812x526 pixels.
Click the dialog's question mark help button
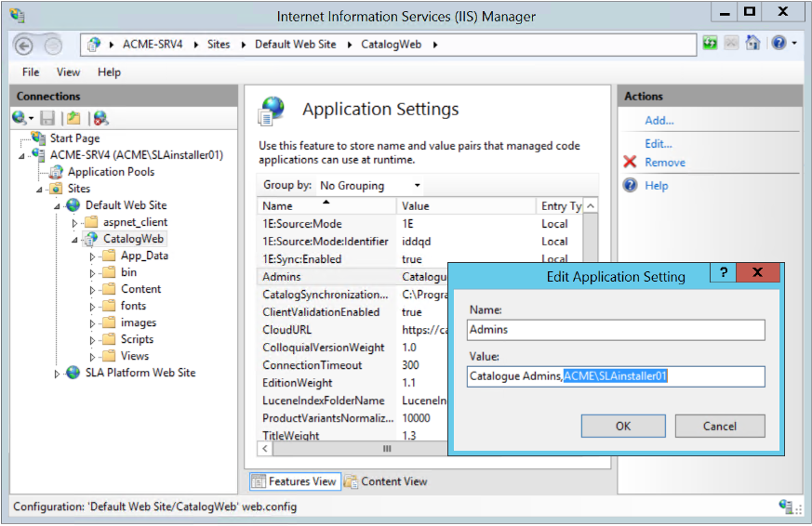pos(723,273)
